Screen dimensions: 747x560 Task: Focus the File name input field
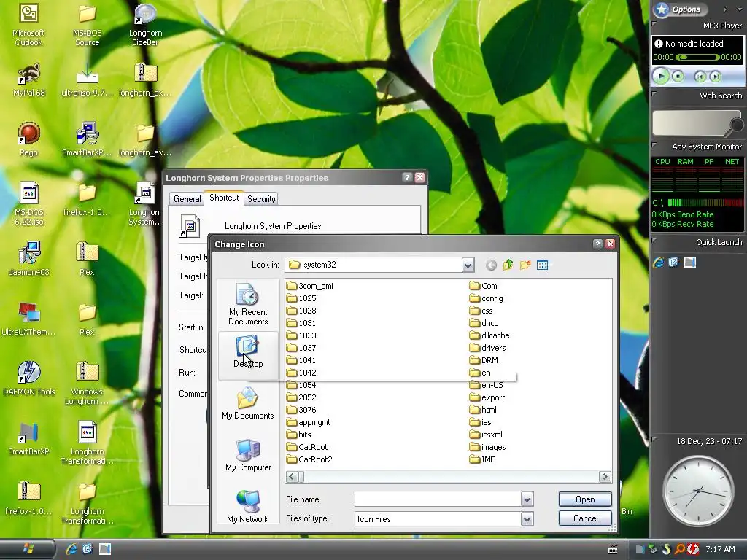coord(438,499)
